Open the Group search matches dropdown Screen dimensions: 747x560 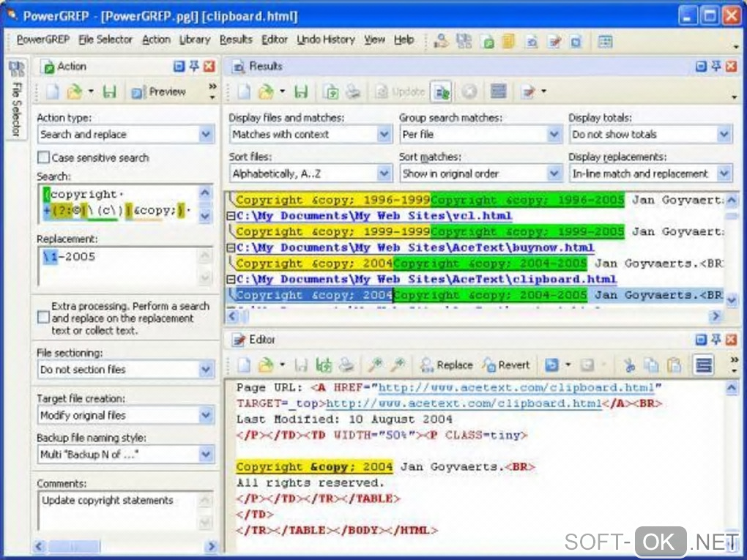point(554,134)
